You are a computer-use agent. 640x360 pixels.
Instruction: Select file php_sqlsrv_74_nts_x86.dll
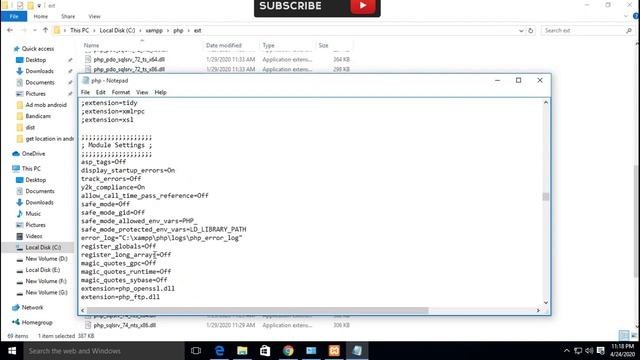[124, 325]
